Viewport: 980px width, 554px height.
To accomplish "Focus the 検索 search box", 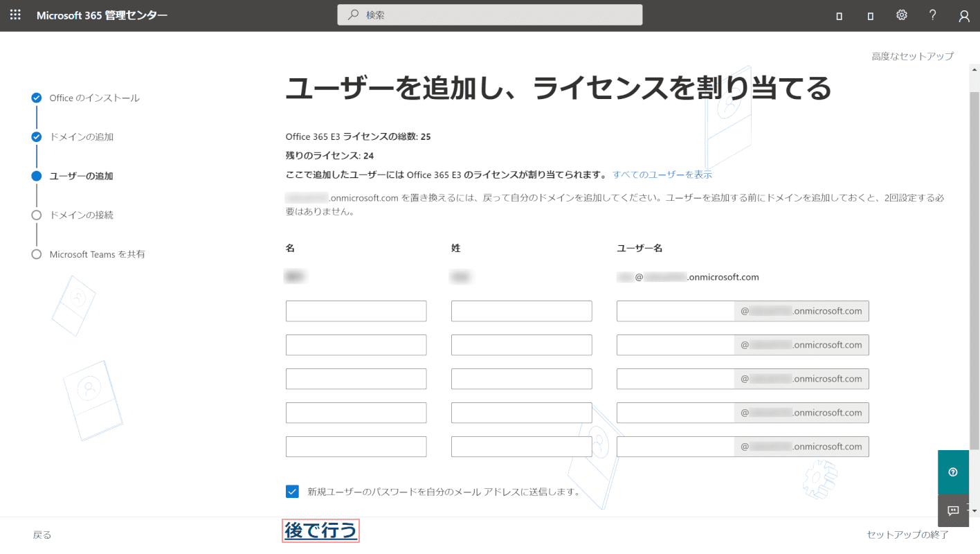I will click(x=490, y=15).
